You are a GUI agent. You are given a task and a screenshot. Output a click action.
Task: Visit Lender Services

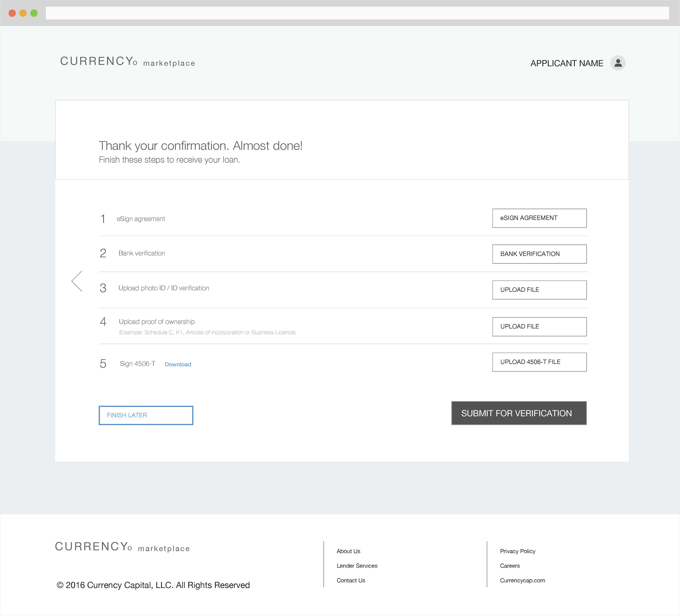pyautogui.click(x=357, y=566)
